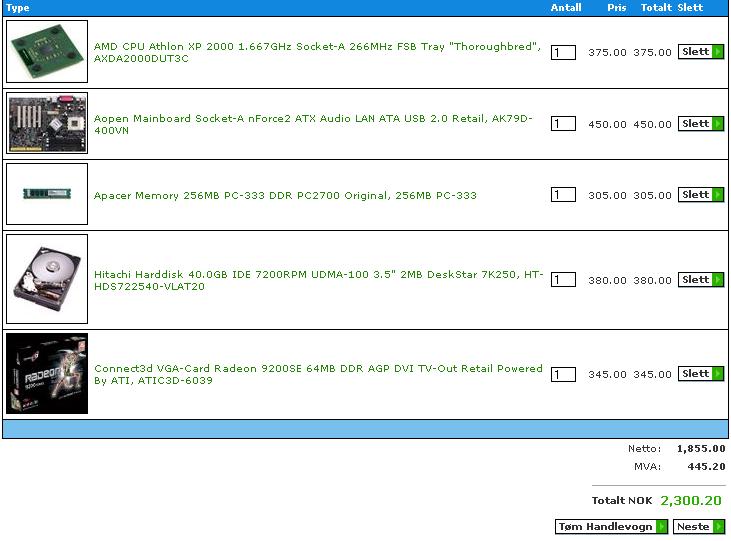This screenshot has width=731, height=541.
Task: Click the Pris column header
Action: coord(616,7)
